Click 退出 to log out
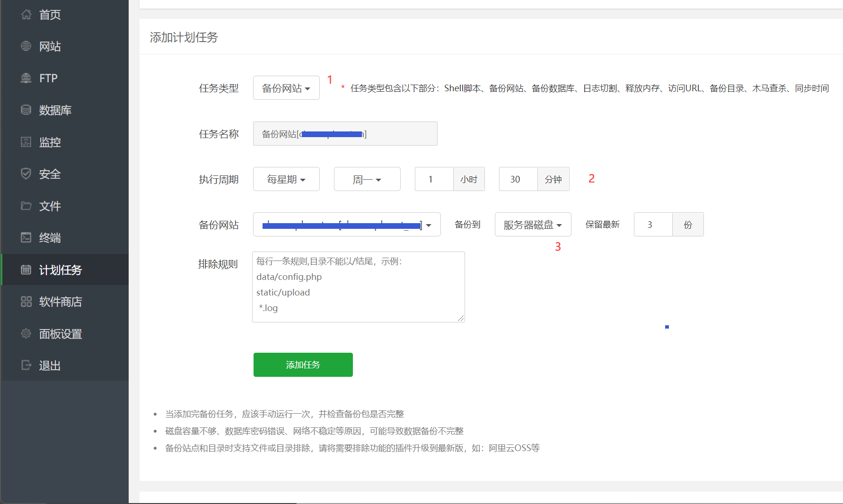This screenshot has width=843, height=504. (49, 365)
